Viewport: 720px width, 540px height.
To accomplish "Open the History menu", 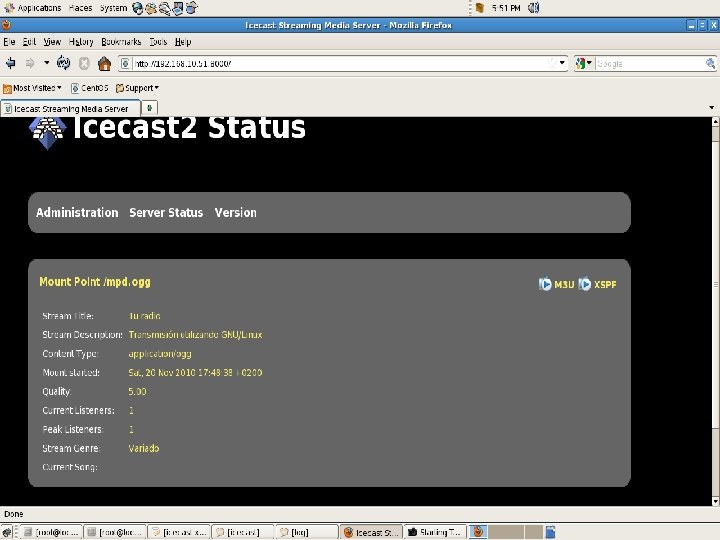I will click(x=81, y=42).
